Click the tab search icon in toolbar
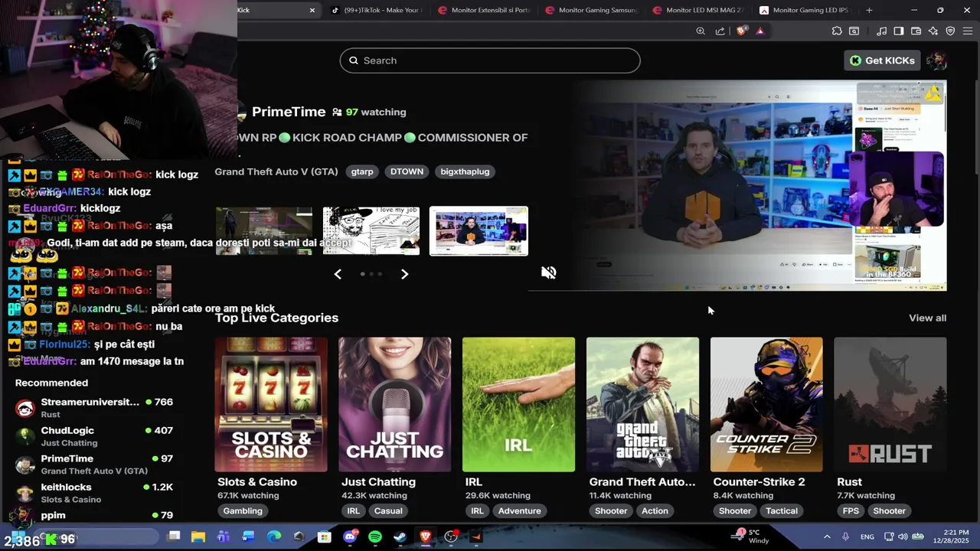This screenshot has width=980, height=551. [x=854, y=31]
